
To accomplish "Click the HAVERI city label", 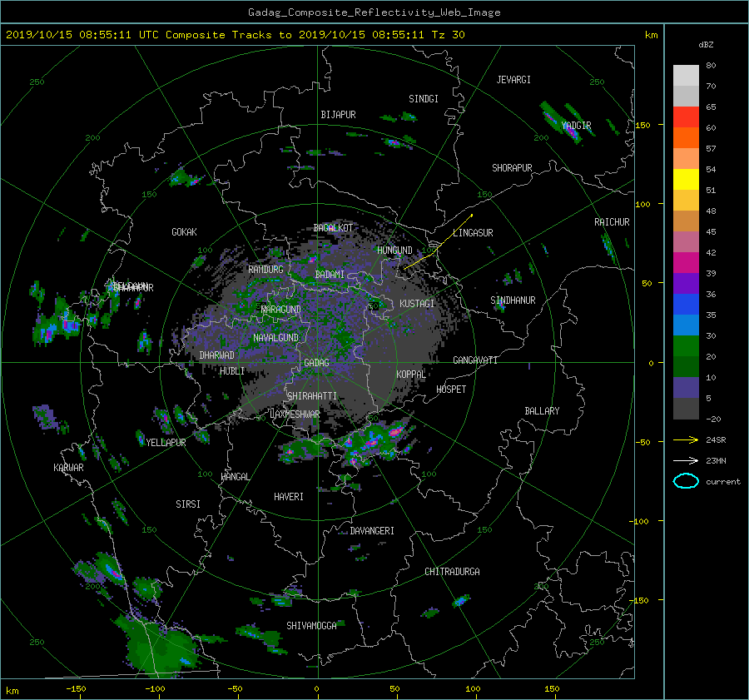I will tap(289, 496).
